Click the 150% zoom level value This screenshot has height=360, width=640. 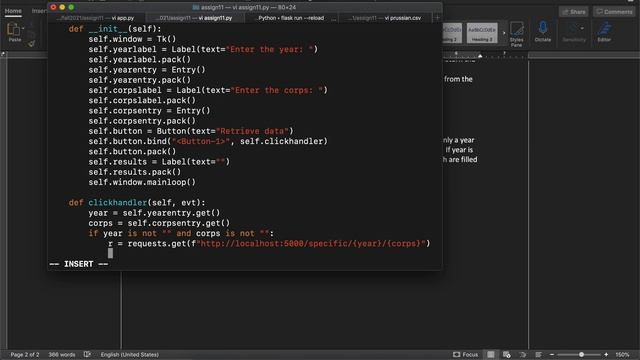622,355
